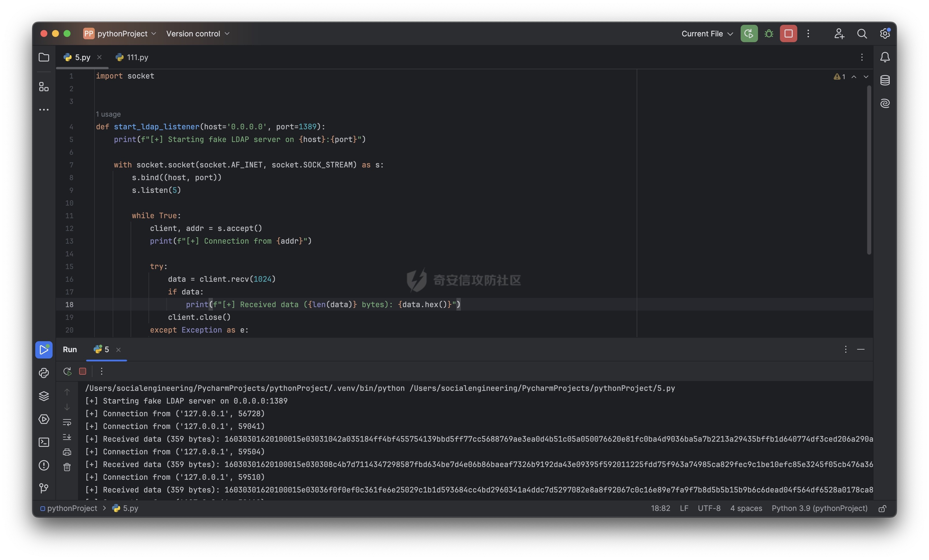Screen dimensions: 929x560
Task: Close the 5.py editor tab
Action: (99, 57)
